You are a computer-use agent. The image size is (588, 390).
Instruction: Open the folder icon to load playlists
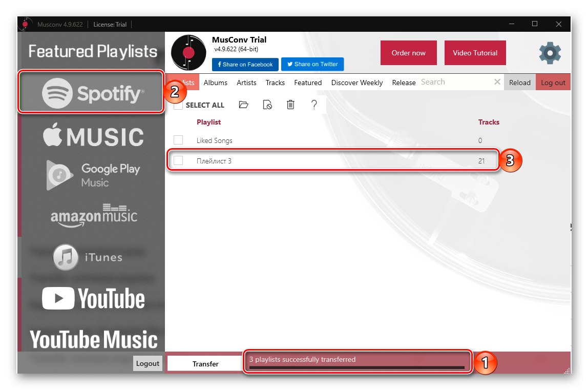pyautogui.click(x=243, y=105)
